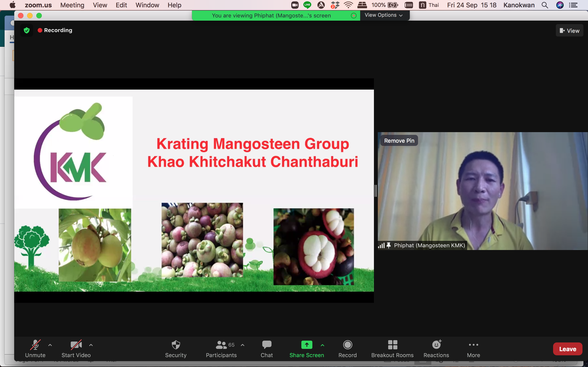Open the View Options dropdown
The height and width of the screenshot is (367, 588).
point(384,15)
